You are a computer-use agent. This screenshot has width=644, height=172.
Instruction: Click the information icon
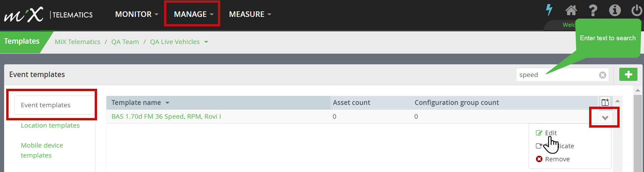(x=615, y=10)
